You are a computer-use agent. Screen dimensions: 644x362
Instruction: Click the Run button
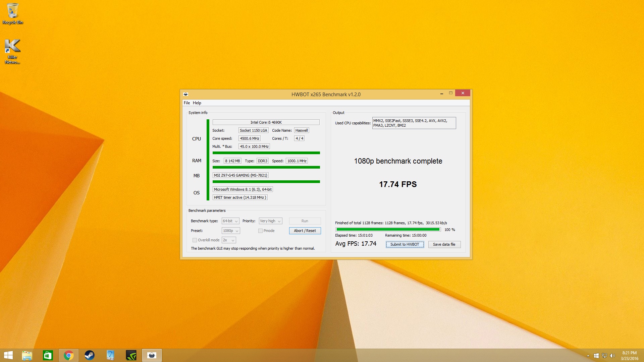(x=305, y=221)
